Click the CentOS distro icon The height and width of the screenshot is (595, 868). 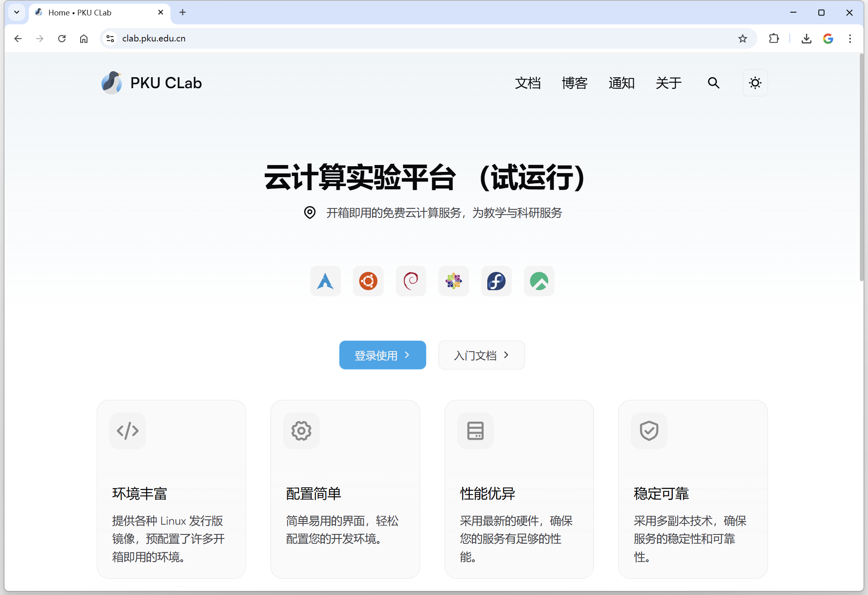tap(454, 281)
